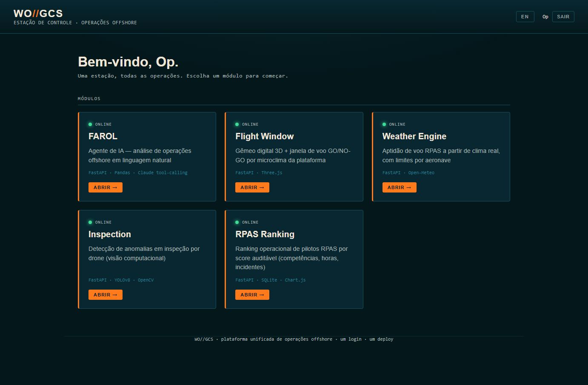The image size is (588, 385).
Task: Click the RPAS Ranking card title
Action: point(265,234)
